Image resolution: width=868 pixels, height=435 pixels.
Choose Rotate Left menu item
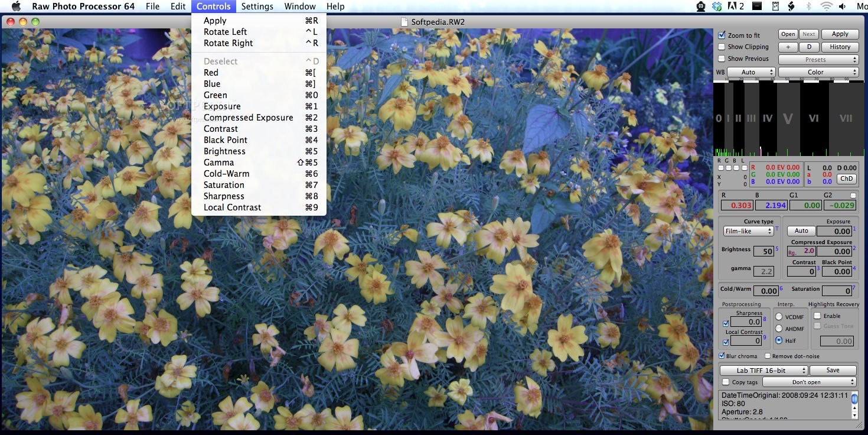(259, 32)
